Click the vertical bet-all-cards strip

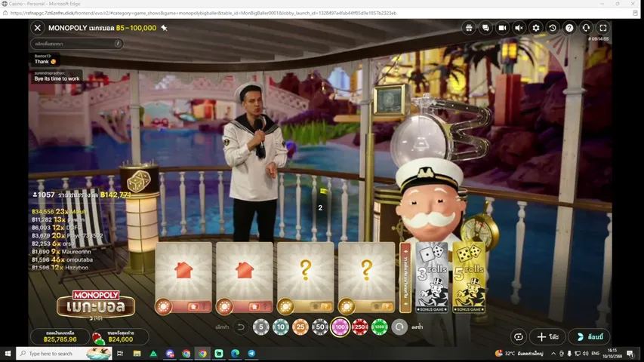[x=405, y=278]
